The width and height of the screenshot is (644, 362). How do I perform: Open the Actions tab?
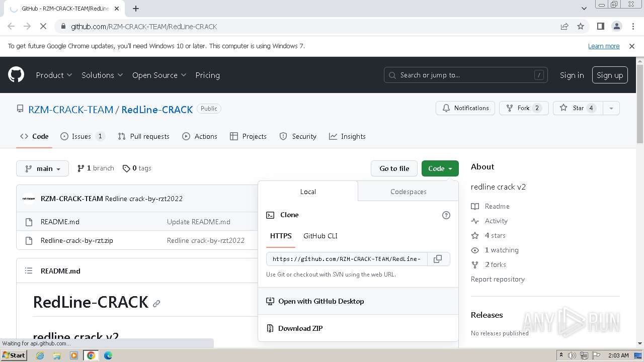click(x=200, y=136)
